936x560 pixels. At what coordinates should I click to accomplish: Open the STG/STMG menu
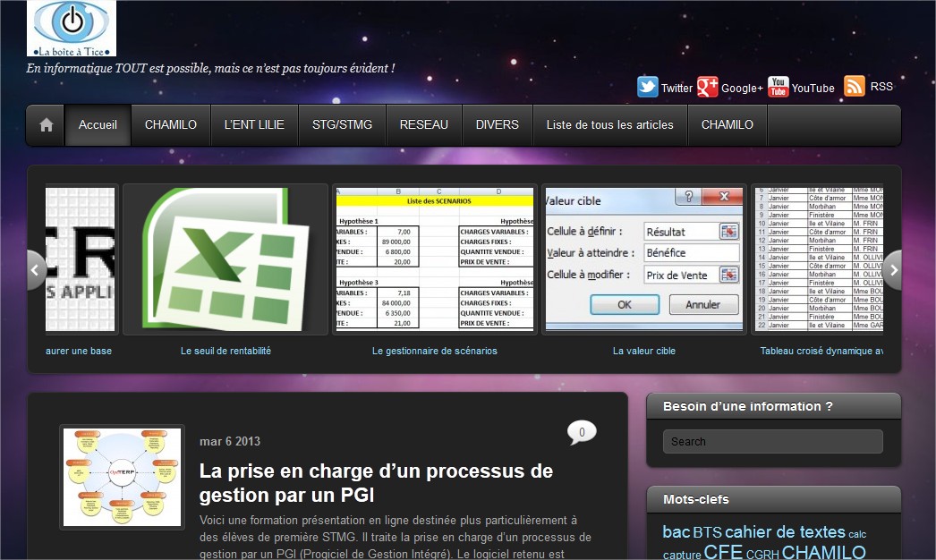pos(342,125)
